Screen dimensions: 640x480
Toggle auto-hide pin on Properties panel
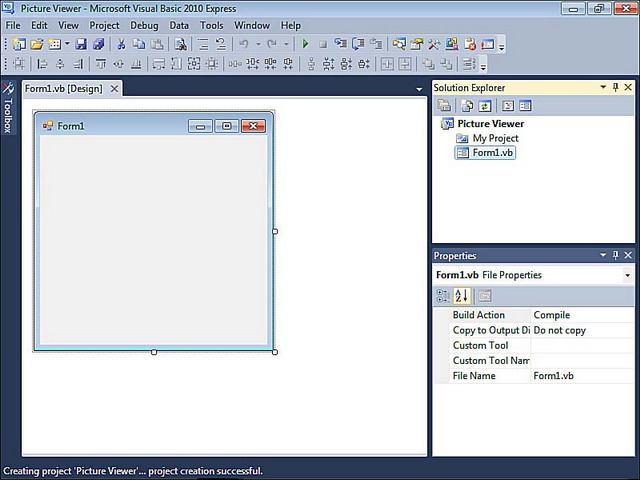click(x=616, y=255)
